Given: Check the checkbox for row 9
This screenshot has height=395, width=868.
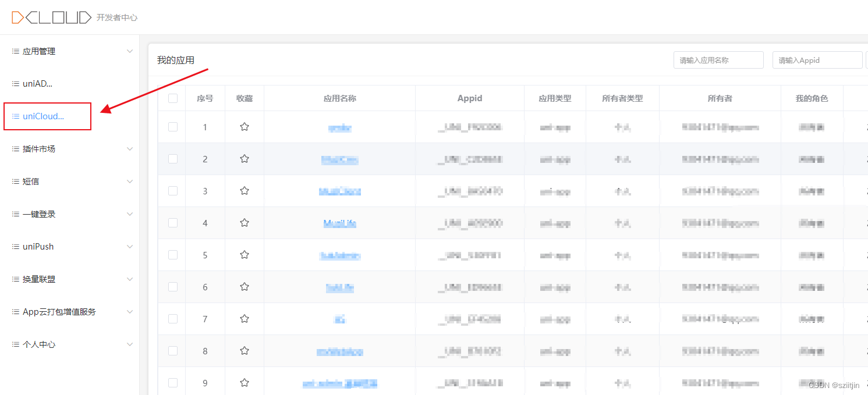Looking at the screenshot, I should 173,382.
